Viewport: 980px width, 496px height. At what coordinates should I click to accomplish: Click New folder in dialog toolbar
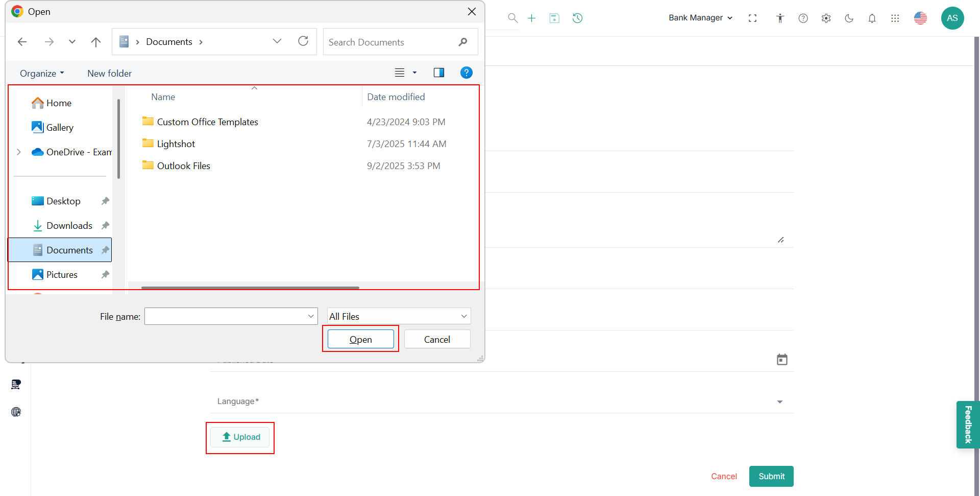click(109, 74)
